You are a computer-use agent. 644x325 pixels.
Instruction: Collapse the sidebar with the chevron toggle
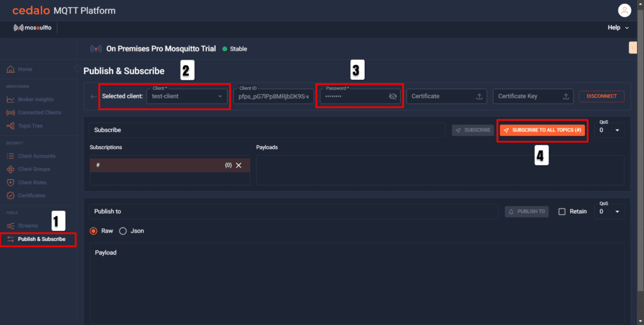click(77, 69)
